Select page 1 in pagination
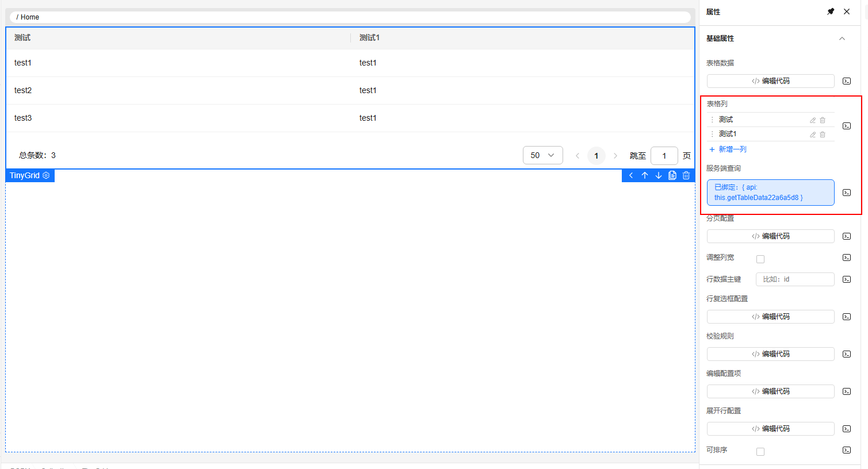Image resolution: width=868 pixels, height=469 pixels. [596, 156]
